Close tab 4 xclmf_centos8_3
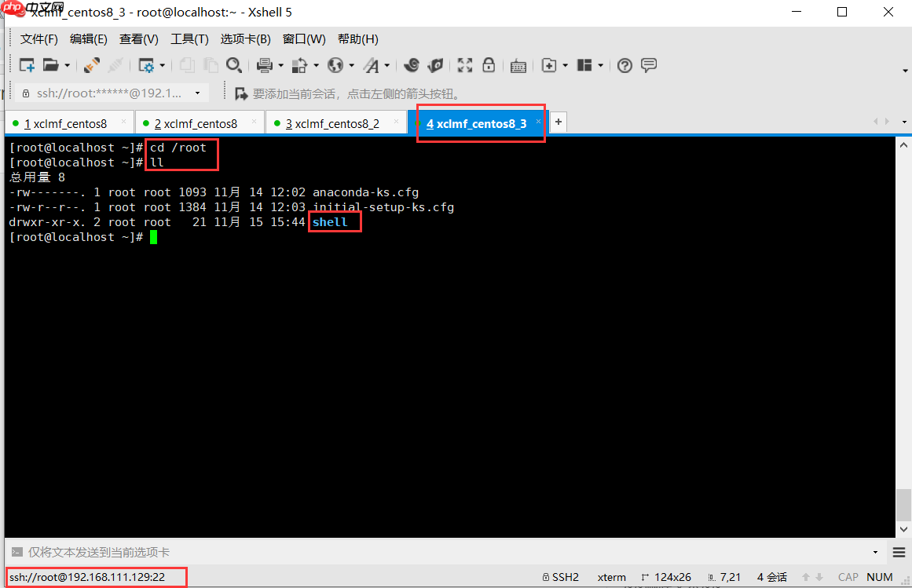Screen dimensions: 912x588 [539, 122]
